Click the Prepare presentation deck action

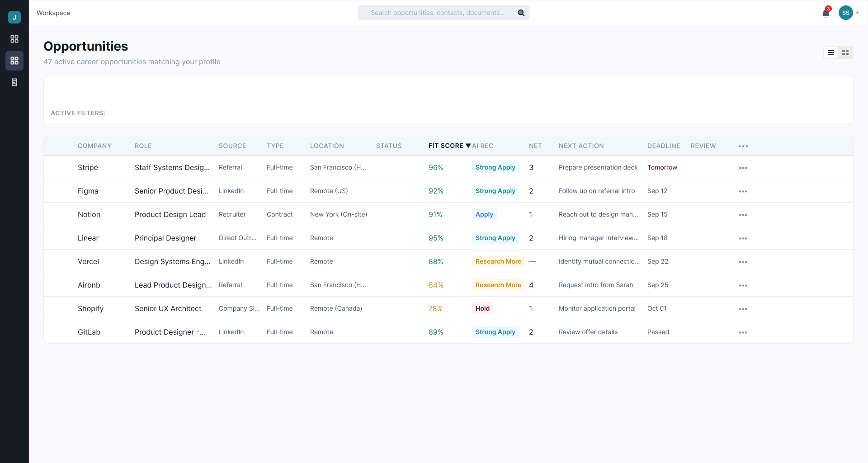coord(598,167)
